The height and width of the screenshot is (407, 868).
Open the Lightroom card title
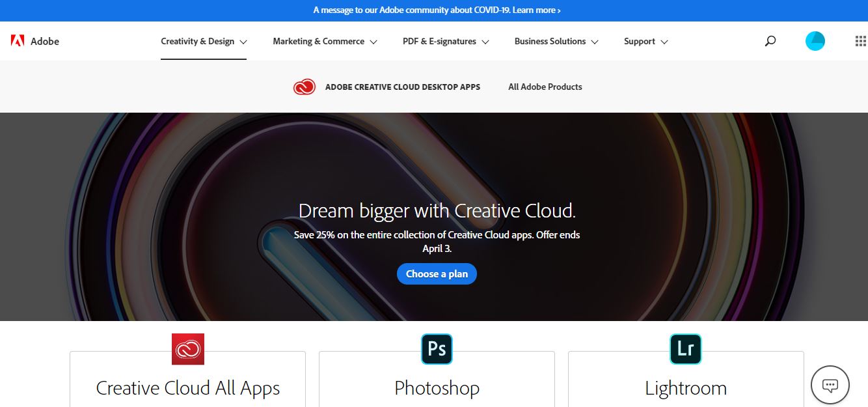(686, 388)
